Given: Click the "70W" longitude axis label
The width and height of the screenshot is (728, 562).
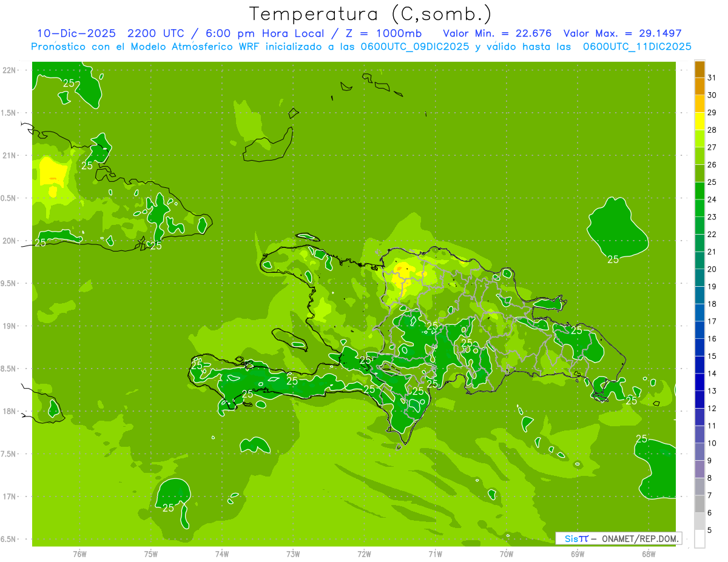Looking at the screenshot, I should [507, 554].
